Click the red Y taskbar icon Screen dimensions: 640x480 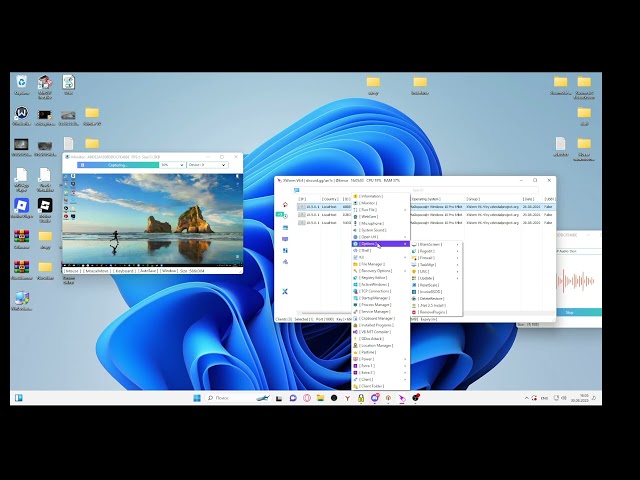click(347, 398)
